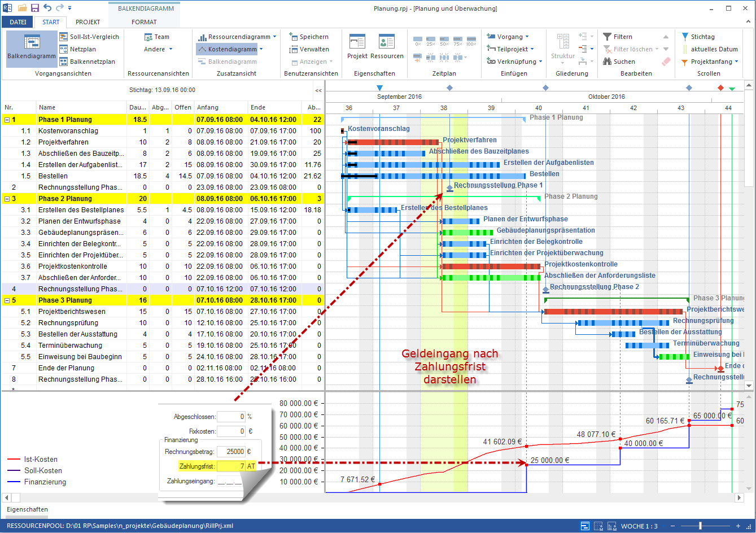Select the large Balkendiagramm view button

pos(32,49)
